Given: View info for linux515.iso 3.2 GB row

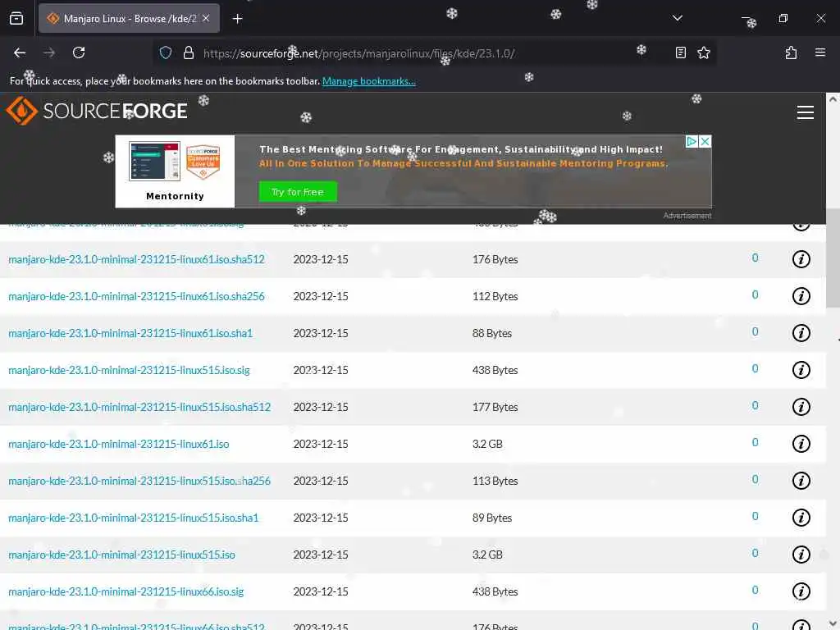Looking at the screenshot, I should [x=801, y=555].
